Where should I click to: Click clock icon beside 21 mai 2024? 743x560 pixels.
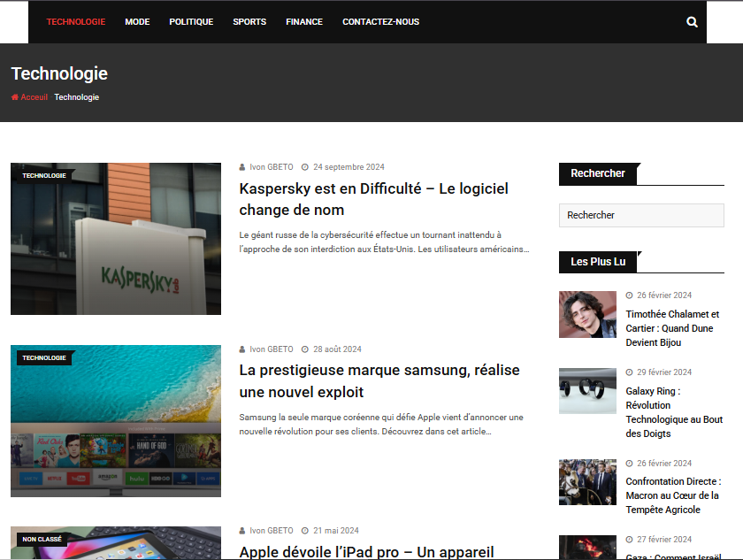click(305, 531)
